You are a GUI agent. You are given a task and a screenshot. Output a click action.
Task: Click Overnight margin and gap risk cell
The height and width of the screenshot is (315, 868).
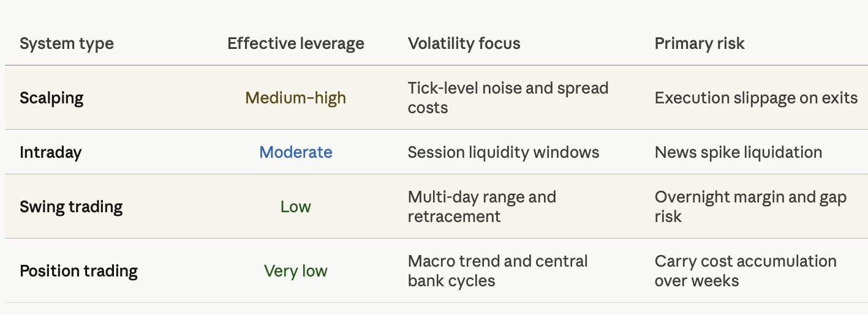[750, 207]
